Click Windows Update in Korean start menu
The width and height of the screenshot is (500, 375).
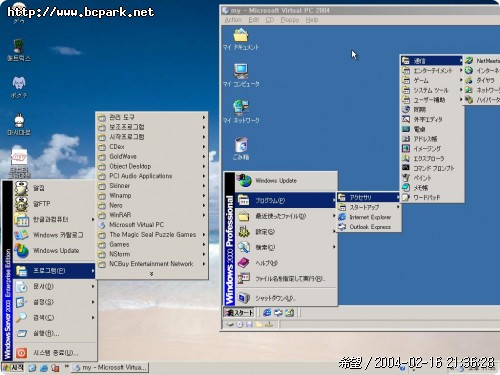click(x=55, y=251)
